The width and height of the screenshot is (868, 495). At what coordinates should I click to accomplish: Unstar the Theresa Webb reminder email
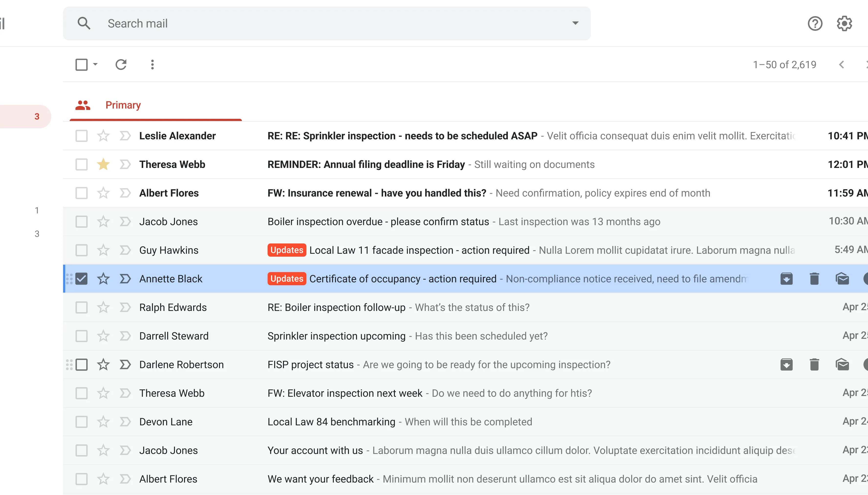pyautogui.click(x=103, y=165)
